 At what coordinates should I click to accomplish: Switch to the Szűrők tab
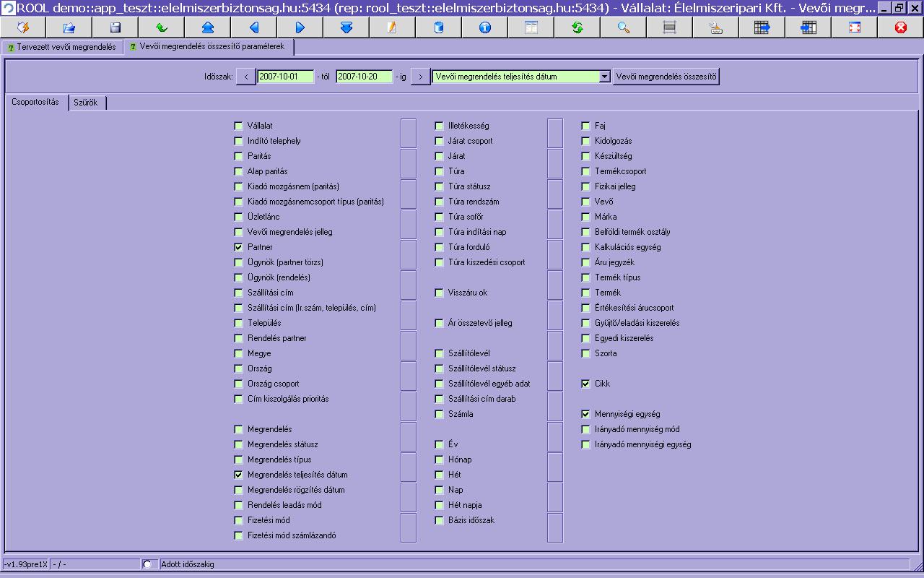86,103
